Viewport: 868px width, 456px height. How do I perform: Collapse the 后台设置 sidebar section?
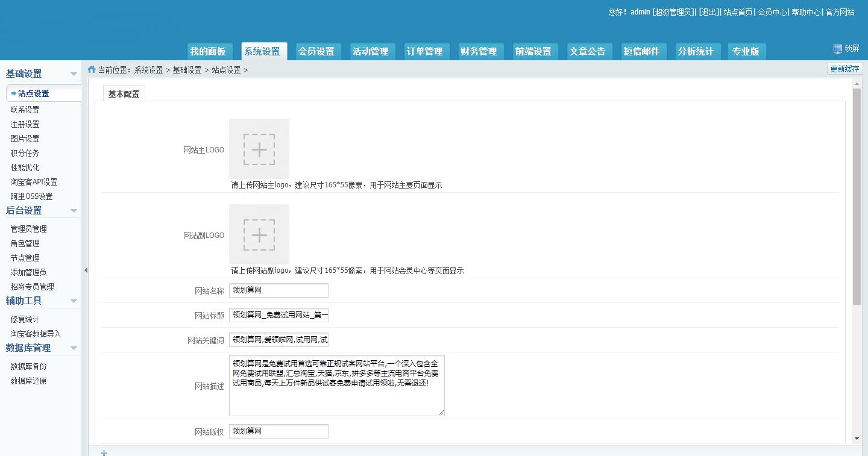(x=74, y=211)
